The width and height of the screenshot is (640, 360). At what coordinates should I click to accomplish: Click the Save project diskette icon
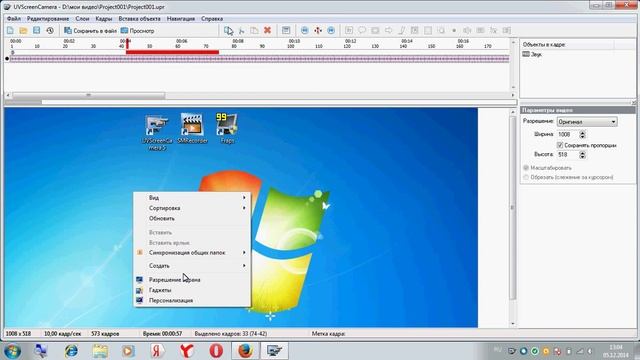tap(36, 31)
